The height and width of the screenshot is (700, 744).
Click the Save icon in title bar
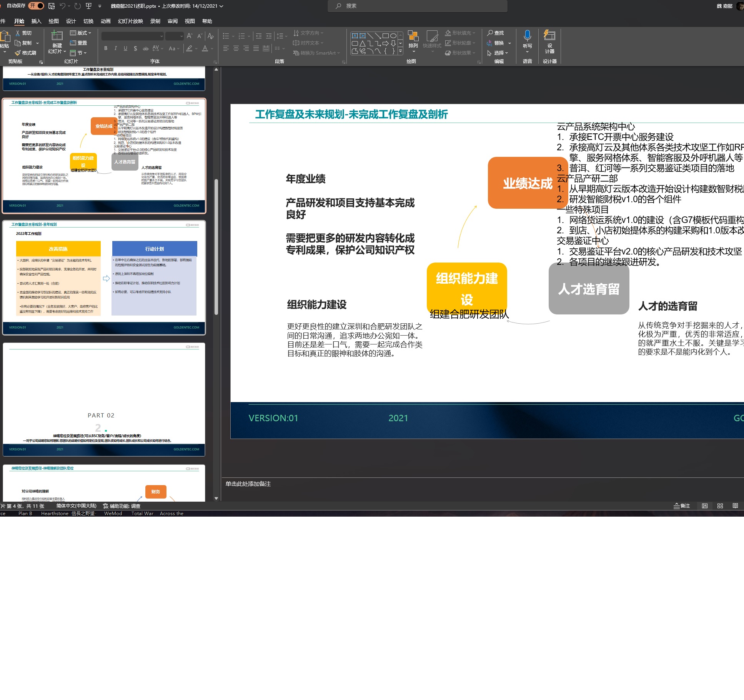pyautogui.click(x=52, y=6)
